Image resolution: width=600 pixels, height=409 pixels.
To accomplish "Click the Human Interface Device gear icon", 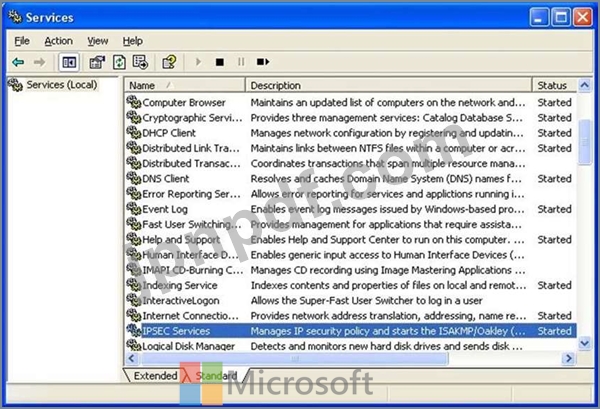I will (x=134, y=254).
